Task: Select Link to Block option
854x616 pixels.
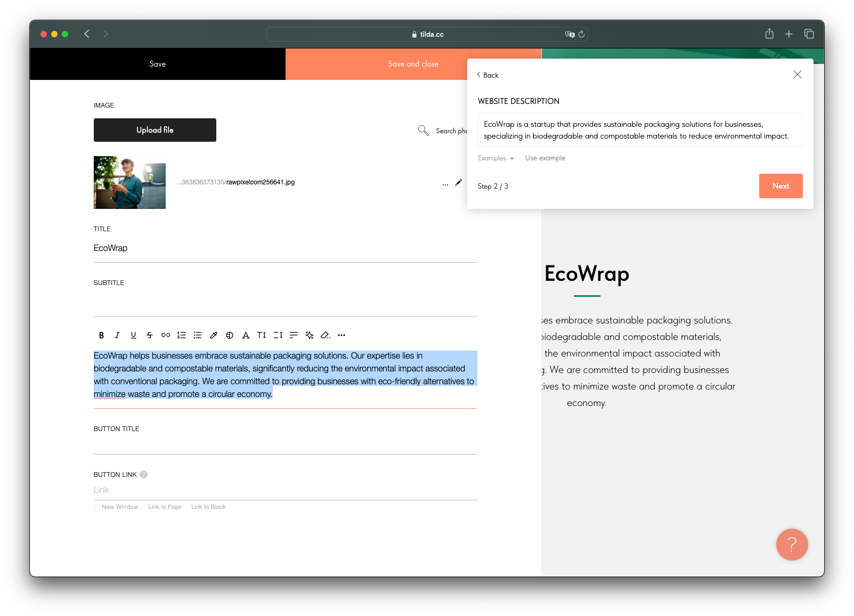Action: pos(208,507)
